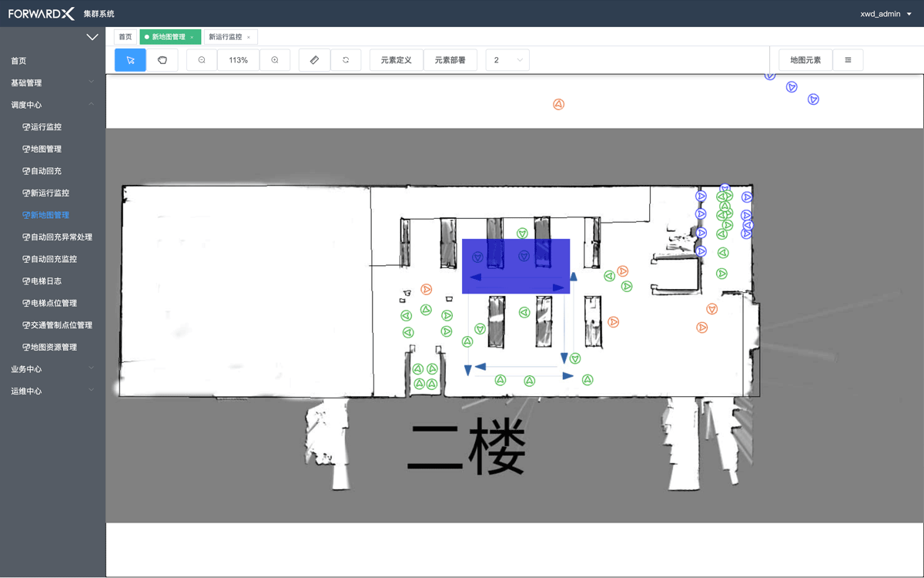Refresh the map with the reload icon
The width and height of the screenshot is (924, 578).
346,60
